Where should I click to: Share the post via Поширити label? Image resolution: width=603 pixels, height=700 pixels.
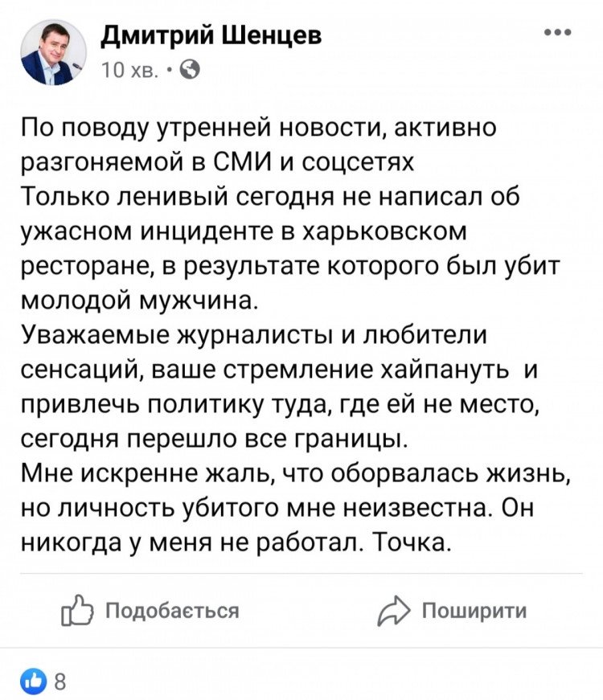(475, 610)
